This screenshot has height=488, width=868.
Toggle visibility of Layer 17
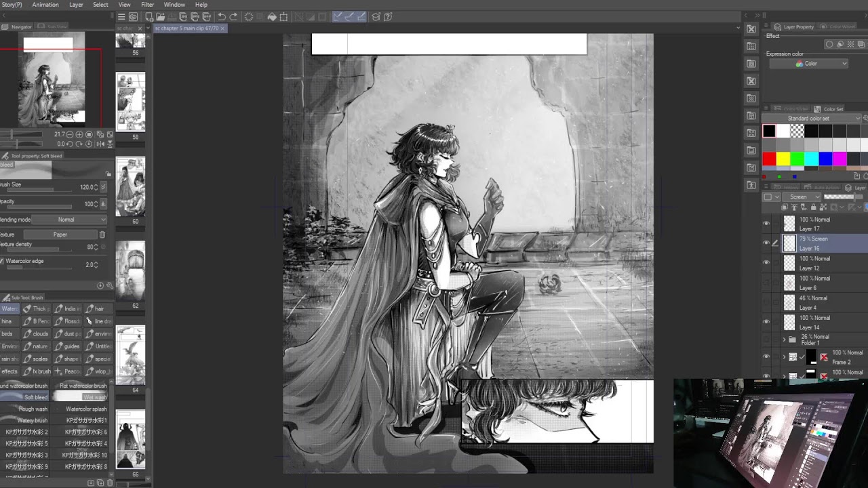pos(766,224)
